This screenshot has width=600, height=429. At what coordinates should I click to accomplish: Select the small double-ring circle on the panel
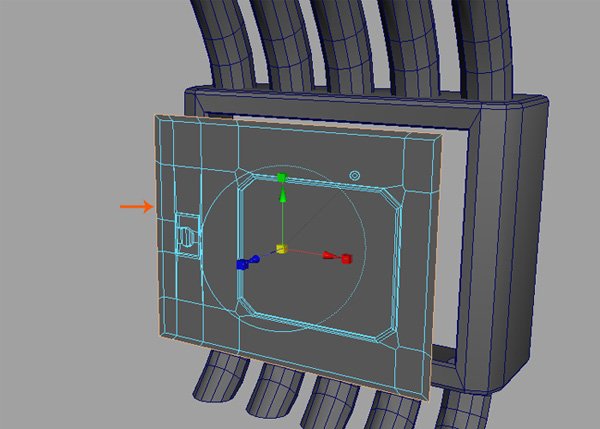pyautogui.click(x=355, y=176)
